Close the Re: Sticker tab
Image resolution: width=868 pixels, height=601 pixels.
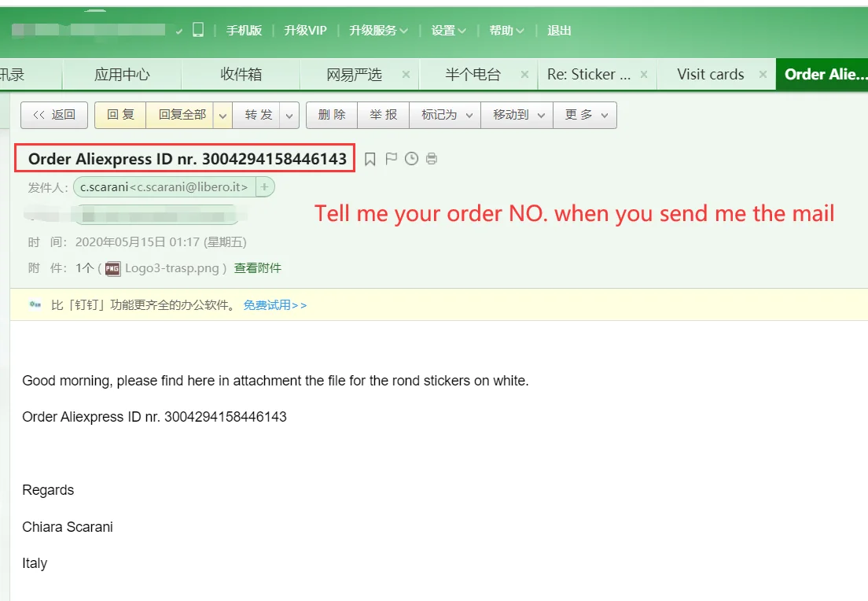pyautogui.click(x=644, y=74)
